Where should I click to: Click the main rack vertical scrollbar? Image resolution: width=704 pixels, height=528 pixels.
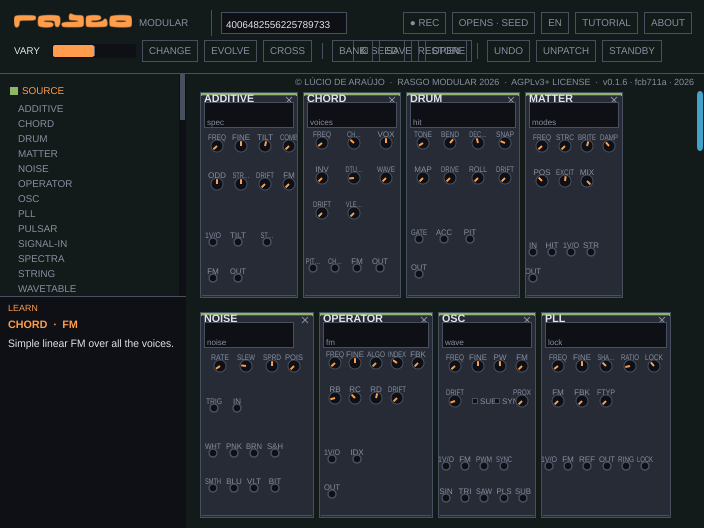tap(700, 121)
